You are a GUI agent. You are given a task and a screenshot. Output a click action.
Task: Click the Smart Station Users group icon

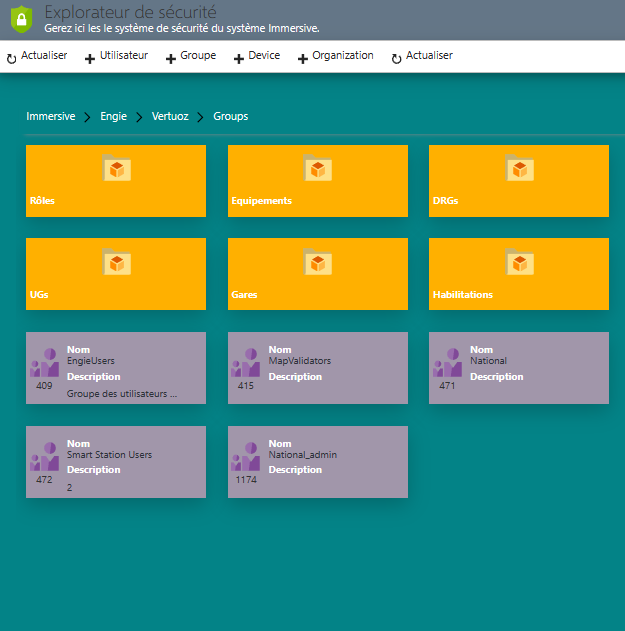[x=45, y=456]
